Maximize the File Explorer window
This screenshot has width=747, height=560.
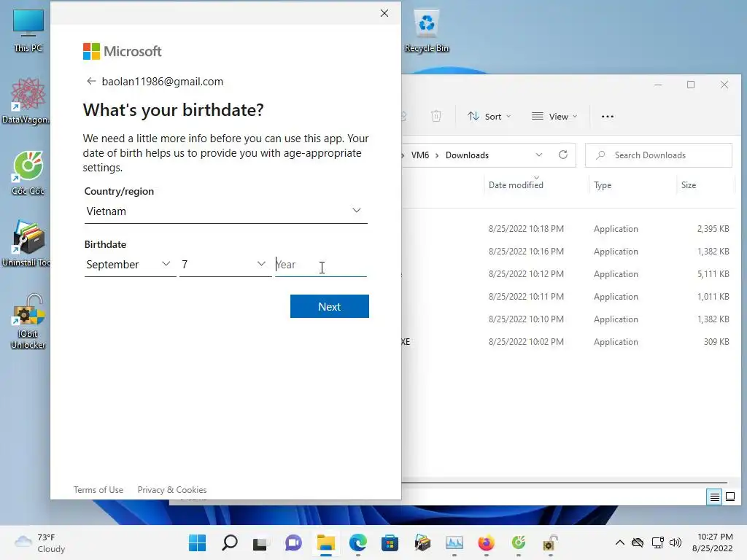pyautogui.click(x=691, y=85)
